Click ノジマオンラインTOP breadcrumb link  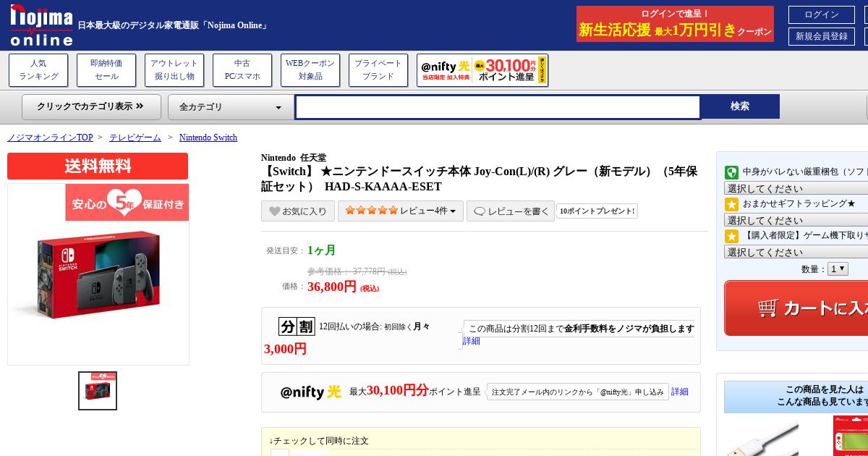pyautogui.click(x=50, y=138)
